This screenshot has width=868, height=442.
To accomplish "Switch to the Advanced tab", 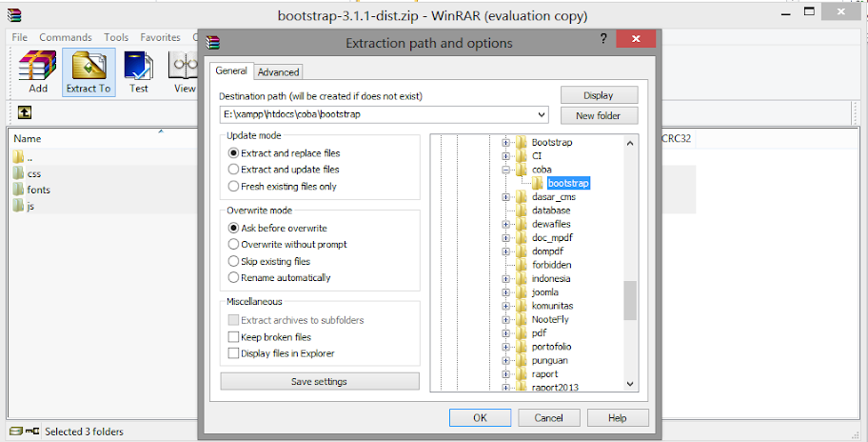I will [278, 72].
